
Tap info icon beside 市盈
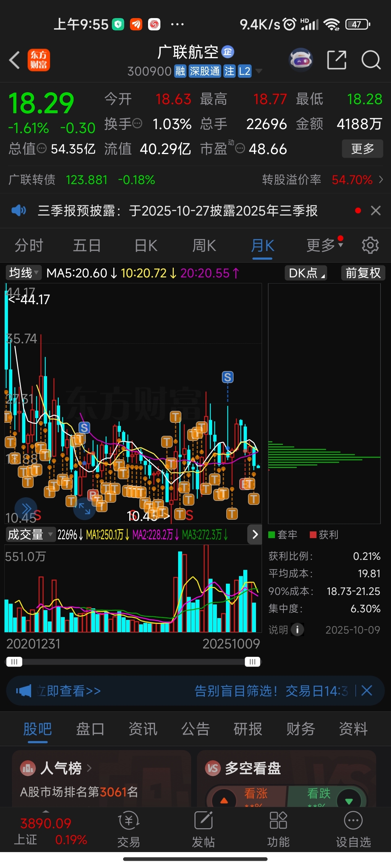[x=240, y=148]
